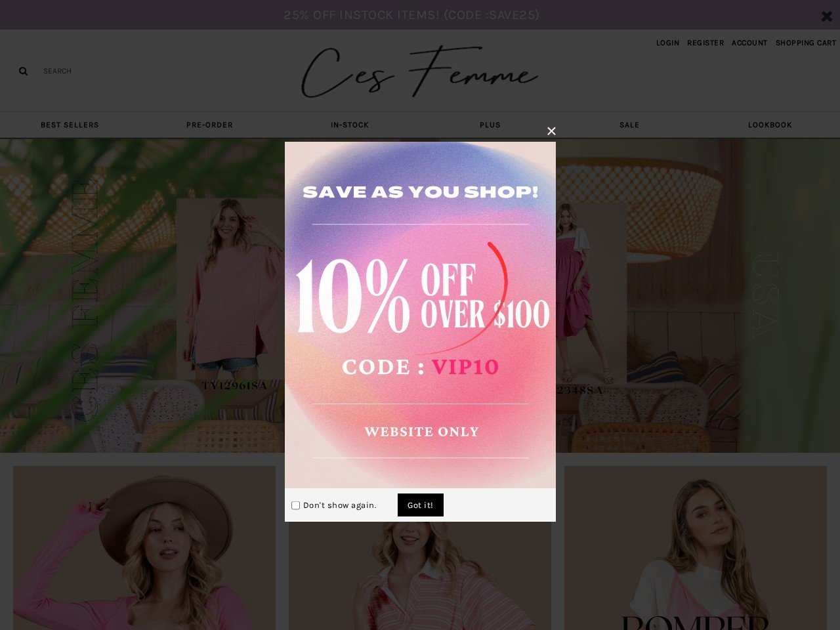The image size is (840, 630).
Task: Close the popup with the white X
Action: [x=551, y=131]
